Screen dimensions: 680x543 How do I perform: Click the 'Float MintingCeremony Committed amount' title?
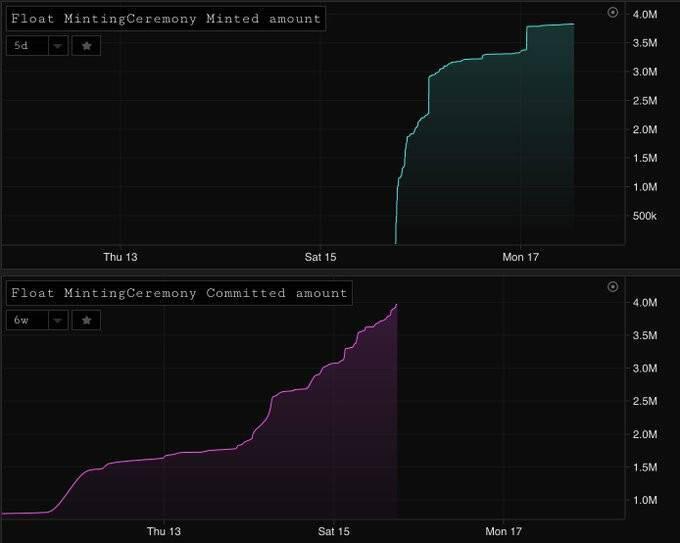[x=179, y=293]
